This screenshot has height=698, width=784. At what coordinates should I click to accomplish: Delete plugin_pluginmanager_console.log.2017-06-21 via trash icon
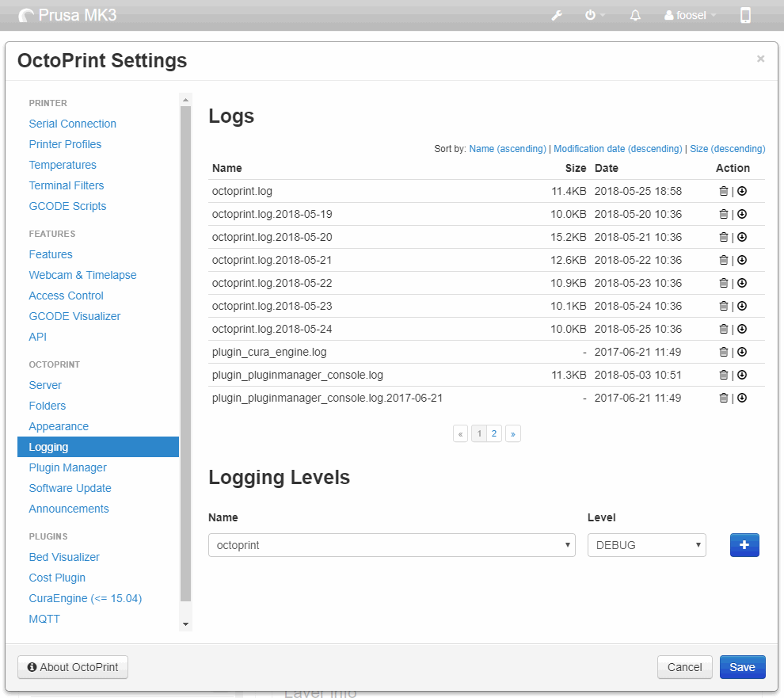724,399
